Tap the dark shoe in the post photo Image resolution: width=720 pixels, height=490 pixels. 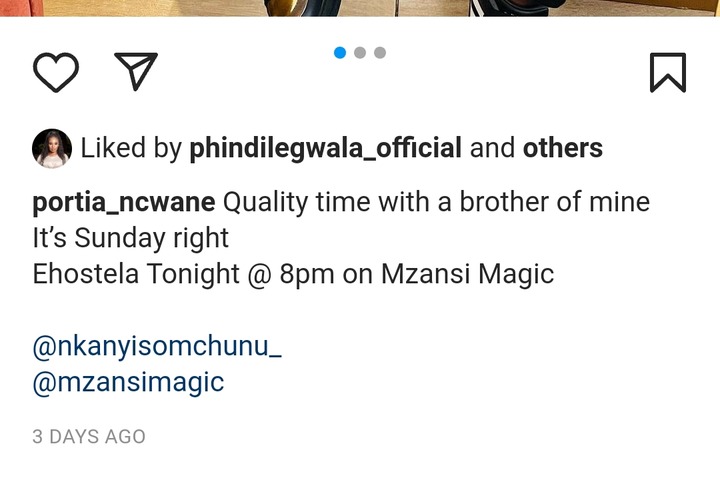517,8
